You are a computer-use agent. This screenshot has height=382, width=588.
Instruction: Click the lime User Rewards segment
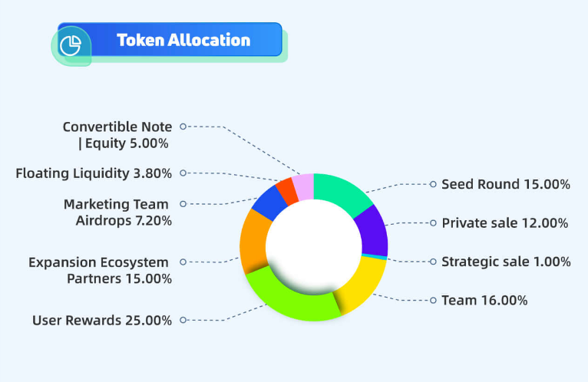[x=294, y=300]
